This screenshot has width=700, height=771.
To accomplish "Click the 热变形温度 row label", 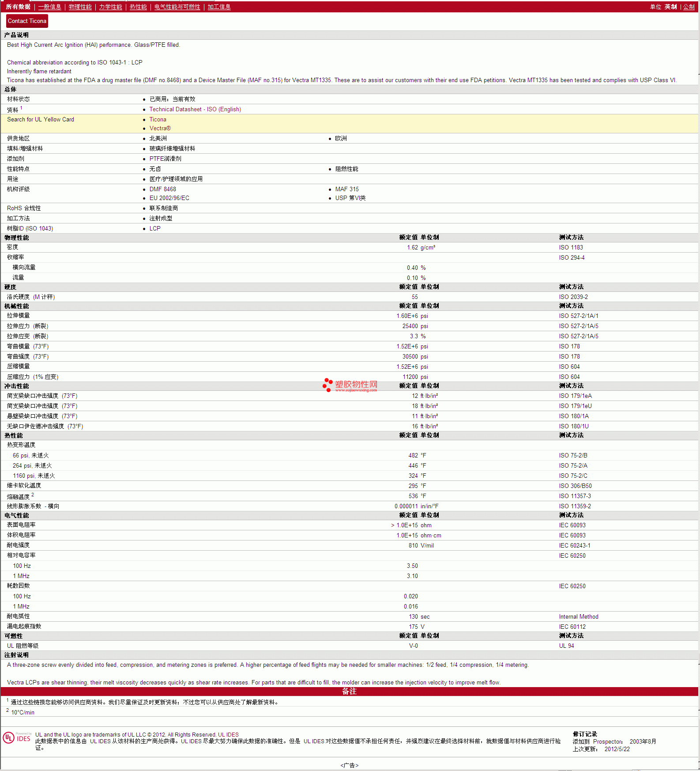I will (21, 445).
